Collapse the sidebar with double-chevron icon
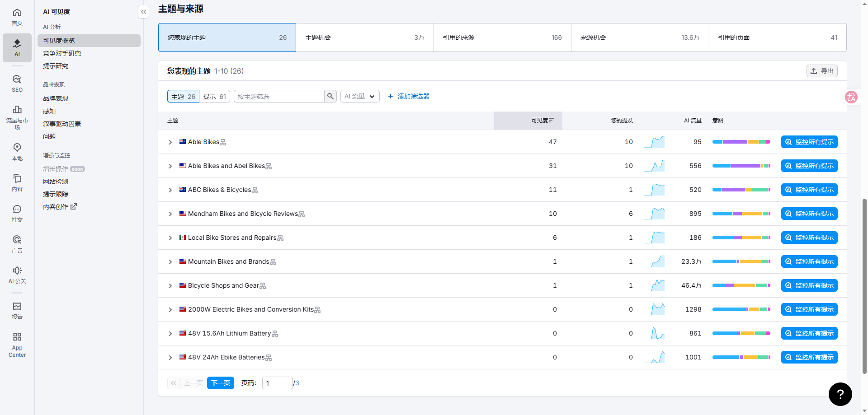Viewport: 868px width, 415px height. [143, 12]
